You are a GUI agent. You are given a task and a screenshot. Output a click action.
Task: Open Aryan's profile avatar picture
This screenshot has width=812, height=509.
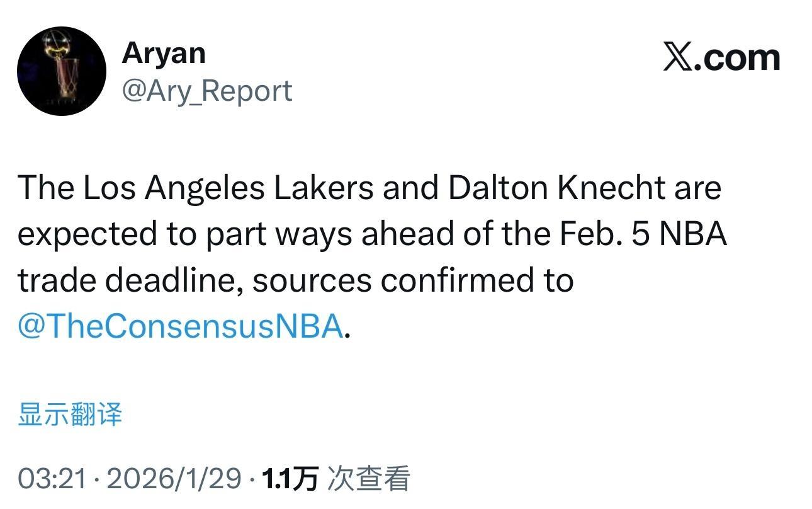(x=62, y=71)
